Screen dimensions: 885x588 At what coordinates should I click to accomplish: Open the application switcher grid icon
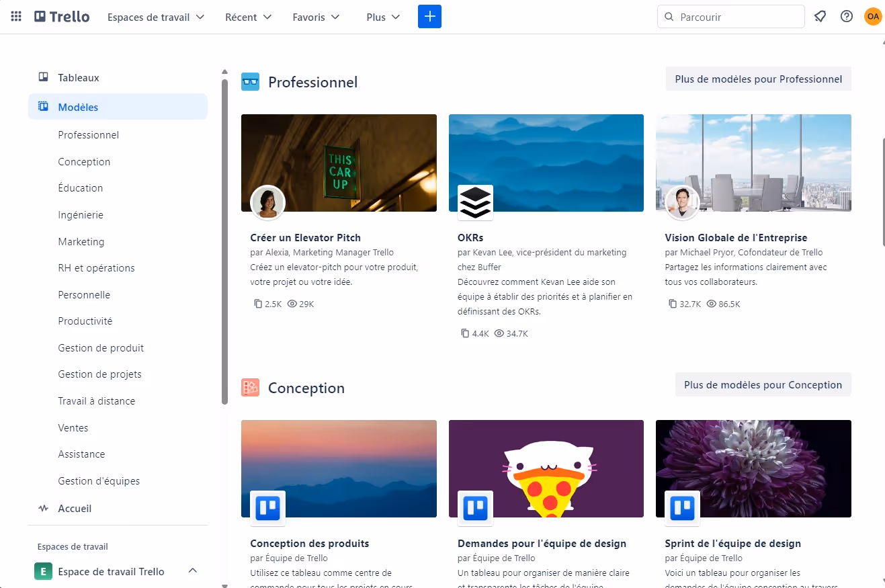[x=15, y=16]
